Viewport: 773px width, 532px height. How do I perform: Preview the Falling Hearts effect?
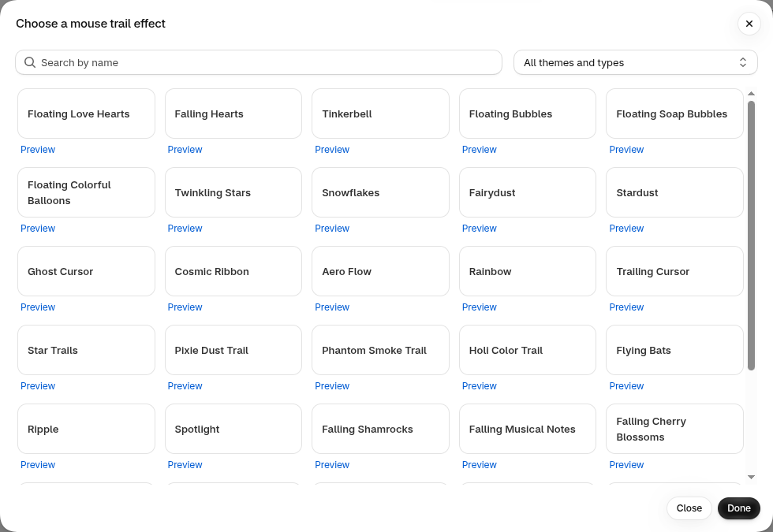pos(185,149)
